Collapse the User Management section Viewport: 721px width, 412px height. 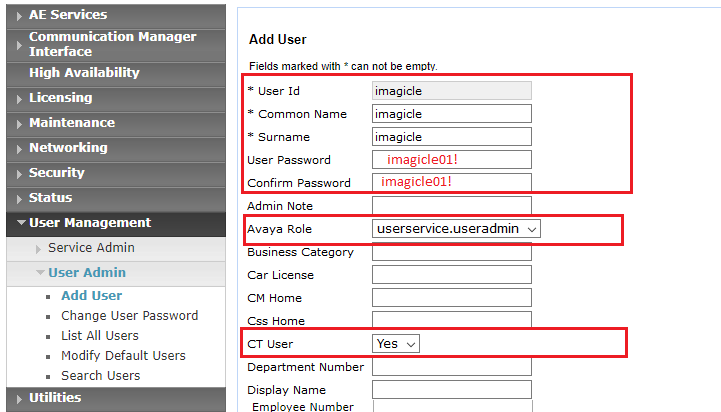coord(90,223)
